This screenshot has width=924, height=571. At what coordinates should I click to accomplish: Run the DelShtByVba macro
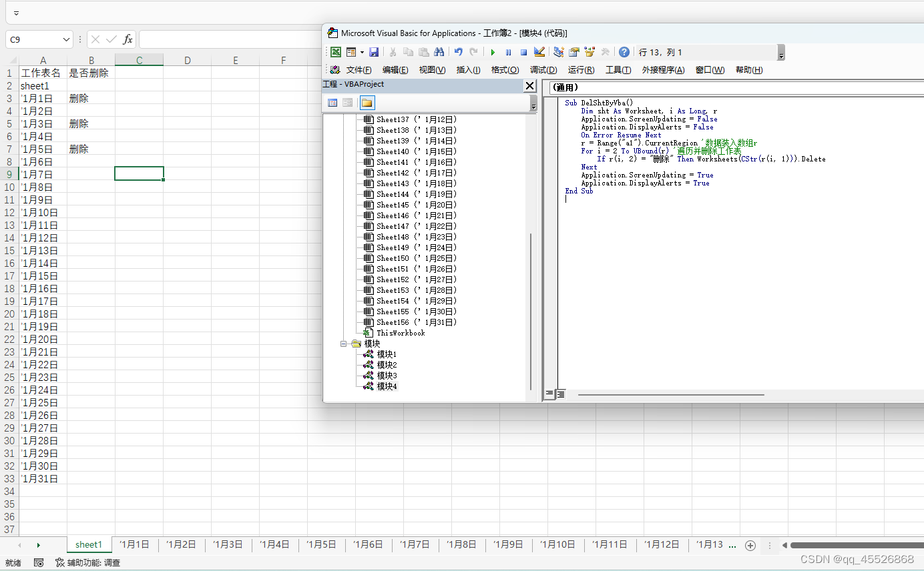pyautogui.click(x=492, y=51)
